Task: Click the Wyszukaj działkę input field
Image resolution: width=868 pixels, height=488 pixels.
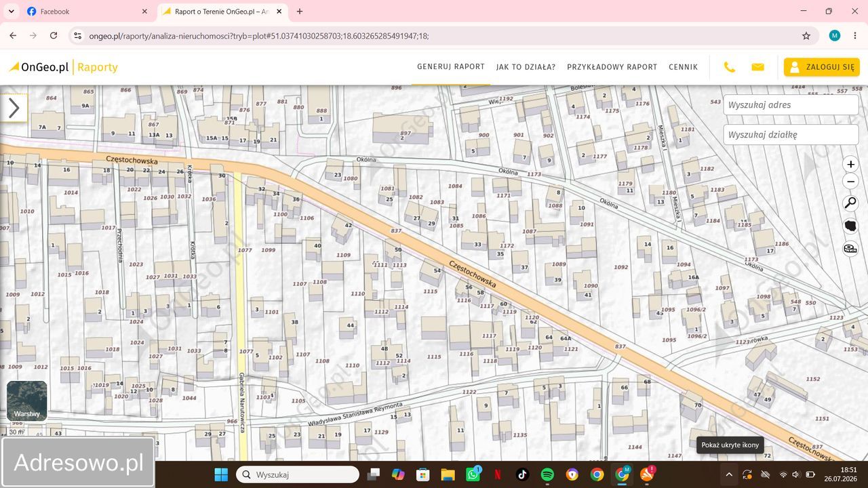Action: point(791,135)
